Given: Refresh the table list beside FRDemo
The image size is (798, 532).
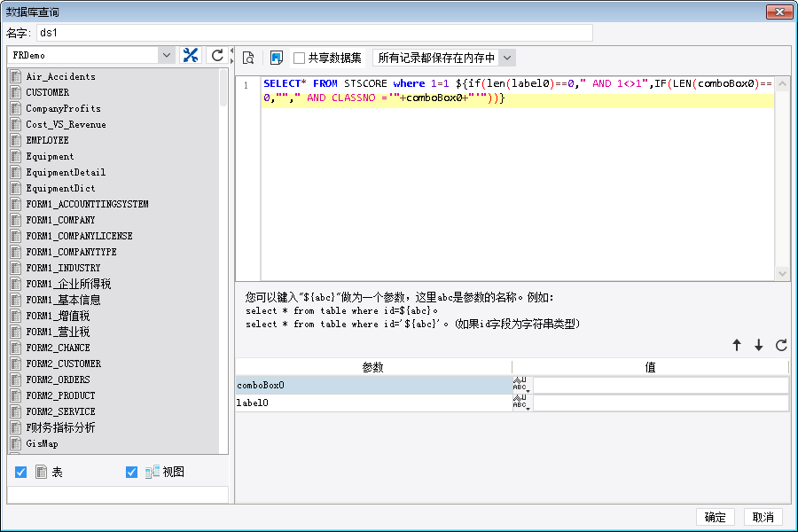Looking at the screenshot, I should click(x=217, y=55).
